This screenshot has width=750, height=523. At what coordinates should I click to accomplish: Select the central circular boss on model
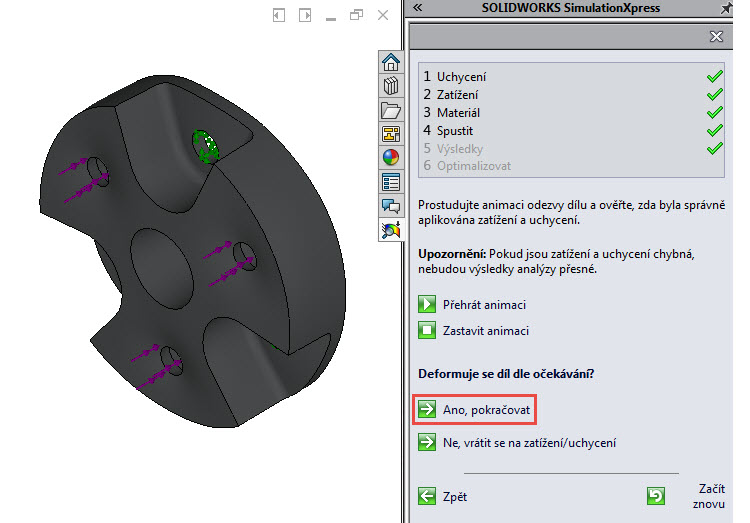[162, 269]
